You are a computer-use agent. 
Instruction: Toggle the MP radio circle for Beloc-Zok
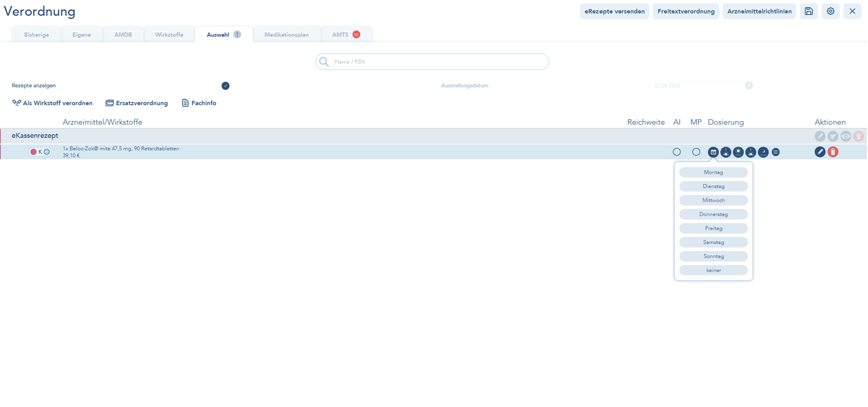pos(696,152)
